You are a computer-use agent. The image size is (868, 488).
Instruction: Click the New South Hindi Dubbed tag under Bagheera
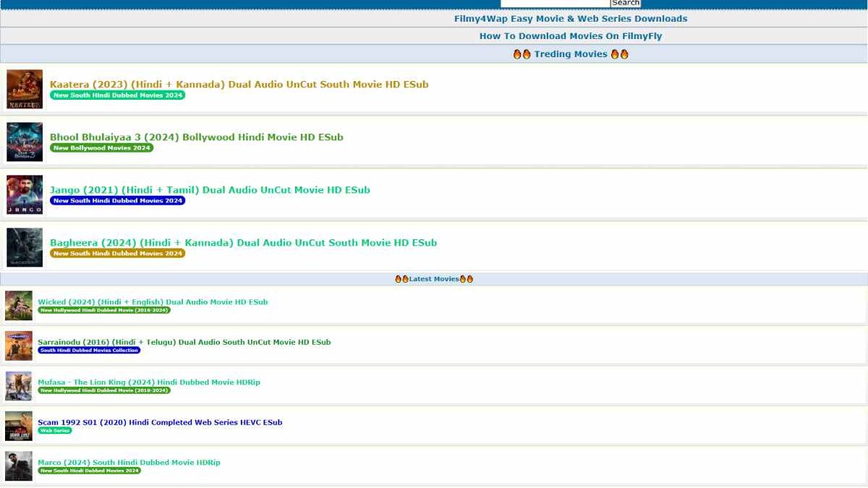coord(117,254)
